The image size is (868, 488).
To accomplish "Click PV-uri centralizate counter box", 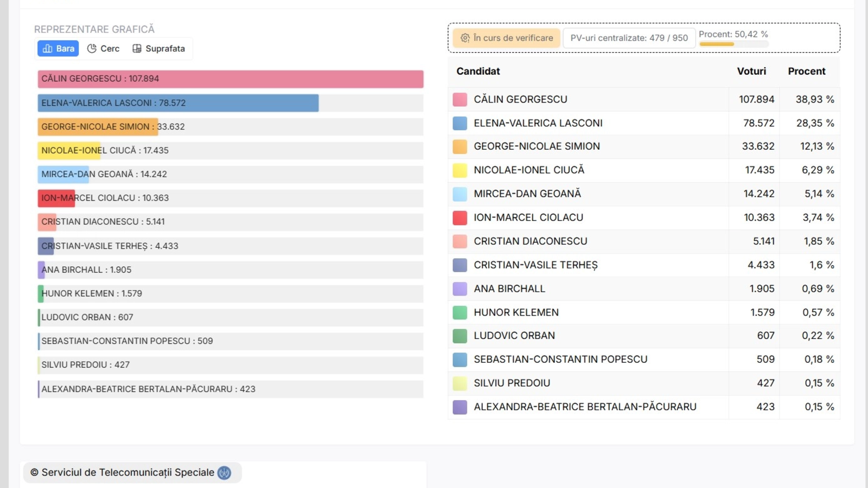I will click(629, 38).
